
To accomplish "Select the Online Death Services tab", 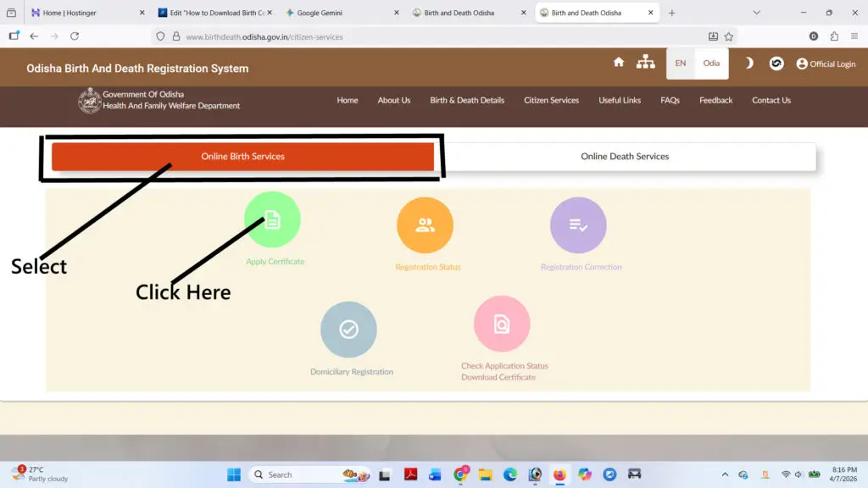I will (x=625, y=157).
